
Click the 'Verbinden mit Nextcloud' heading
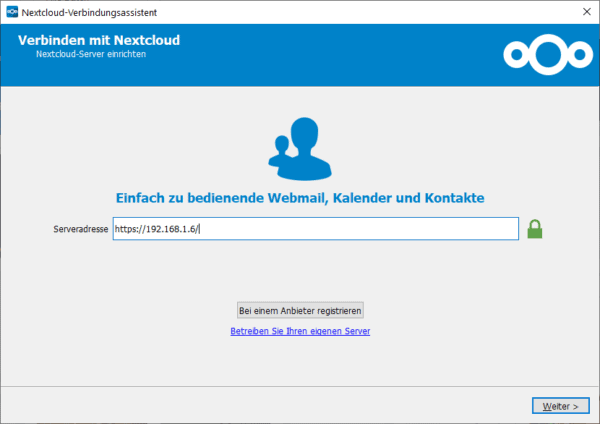pyautogui.click(x=99, y=41)
